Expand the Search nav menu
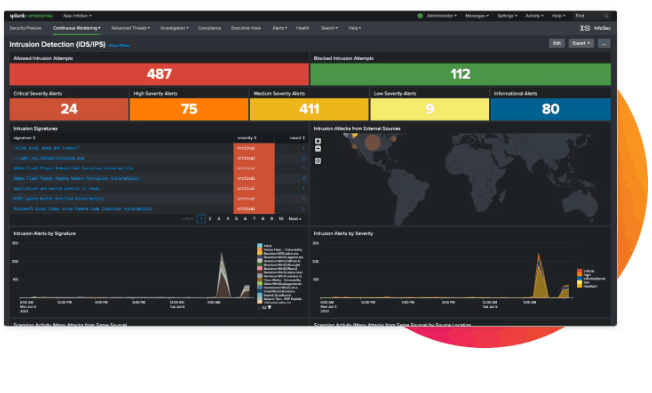652x393 pixels. (329, 28)
